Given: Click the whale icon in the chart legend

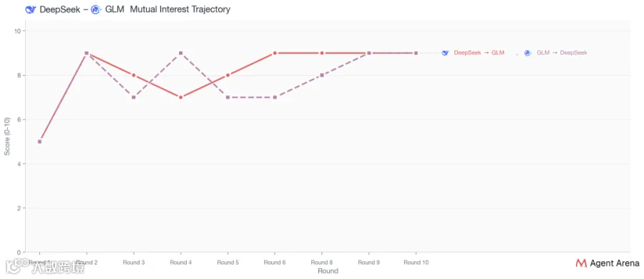Looking at the screenshot, I should click(x=445, y=53).
